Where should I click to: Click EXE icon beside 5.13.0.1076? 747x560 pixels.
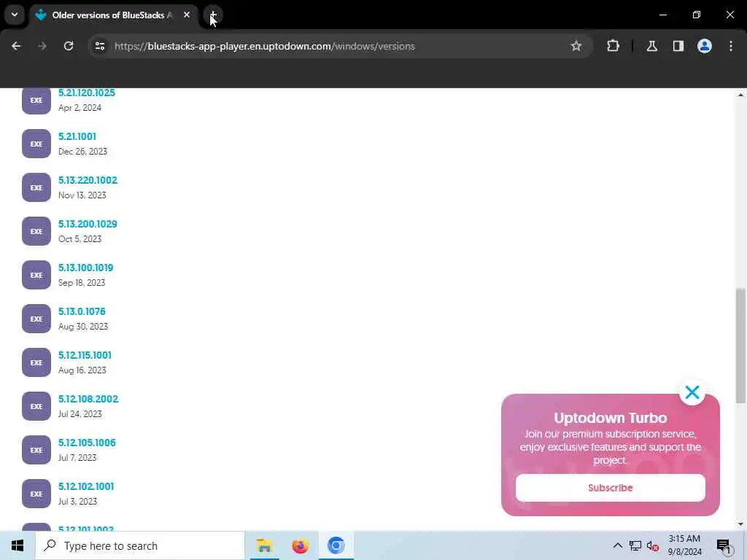coord(36,319)
